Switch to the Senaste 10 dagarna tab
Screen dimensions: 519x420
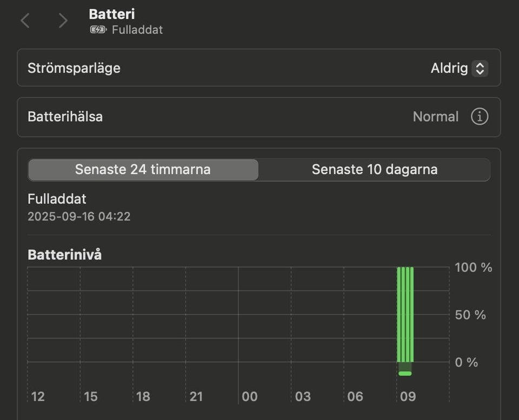coord(374,169)
